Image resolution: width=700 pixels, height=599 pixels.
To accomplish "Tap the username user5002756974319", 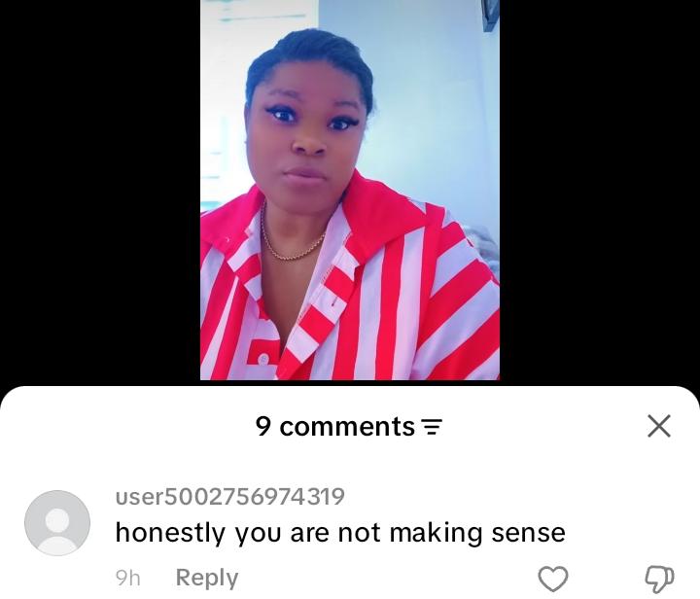I will (229, 496).
